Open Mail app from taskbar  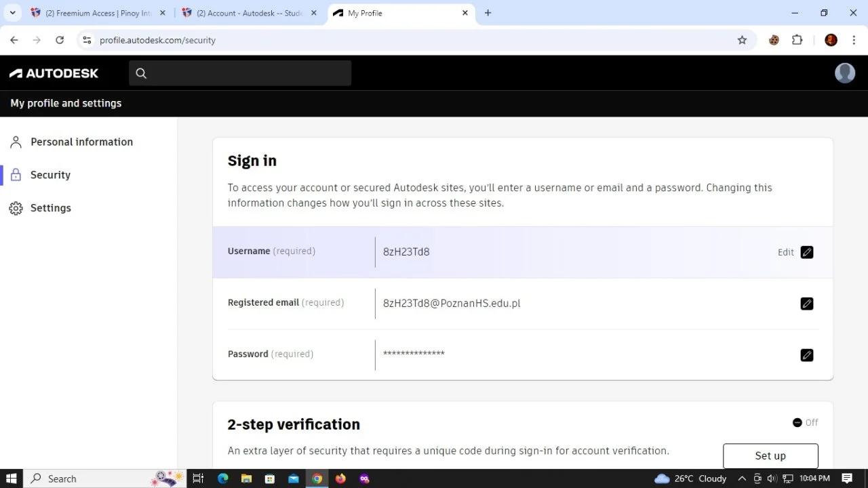[x=294, y=479]
